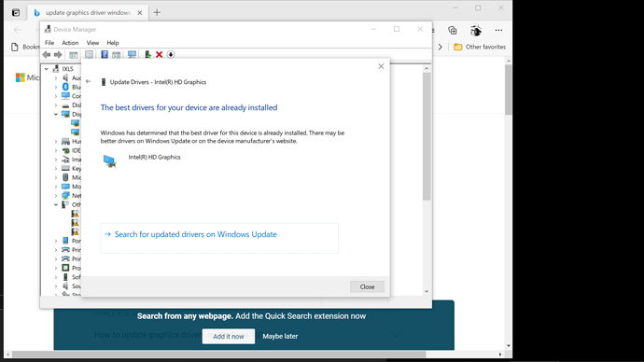Click Maybe later in Quick Search banner

click(x=280, y=336)
